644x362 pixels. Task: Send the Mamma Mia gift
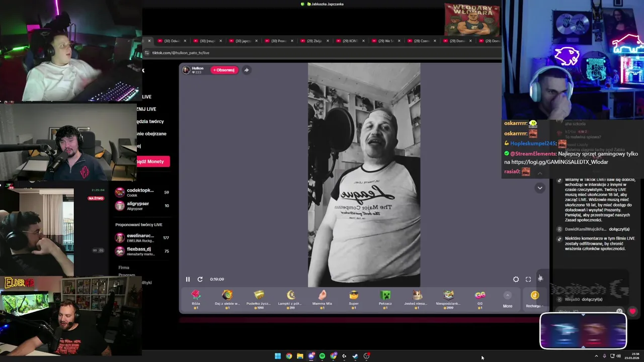pyautogui.click(x=322, y=299)
